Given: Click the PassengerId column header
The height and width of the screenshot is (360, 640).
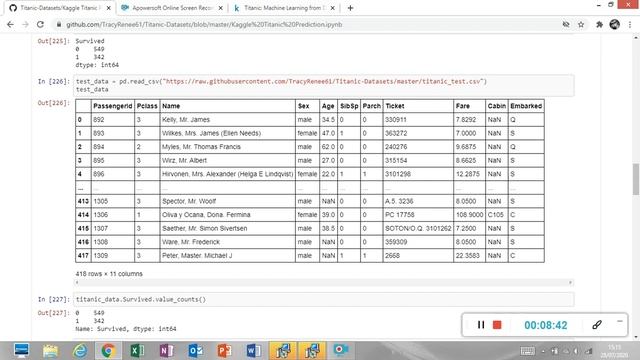Looking at the screenshot, I should pos(113,106).
